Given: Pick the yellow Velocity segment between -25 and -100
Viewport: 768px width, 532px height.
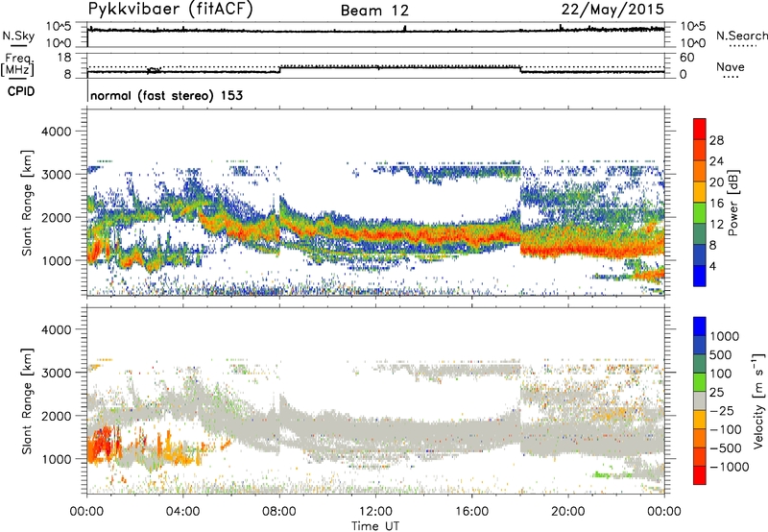Looking at the screenshot, I should (x=700, y=420).
